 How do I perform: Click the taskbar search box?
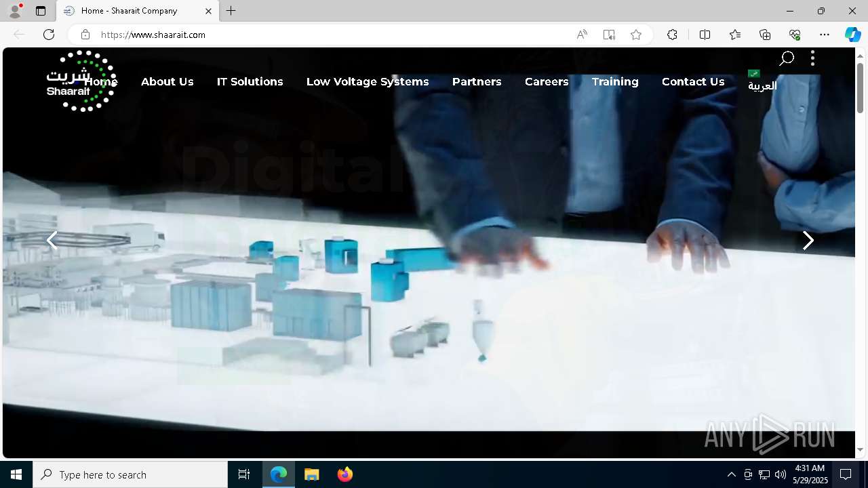click(130, 474)
